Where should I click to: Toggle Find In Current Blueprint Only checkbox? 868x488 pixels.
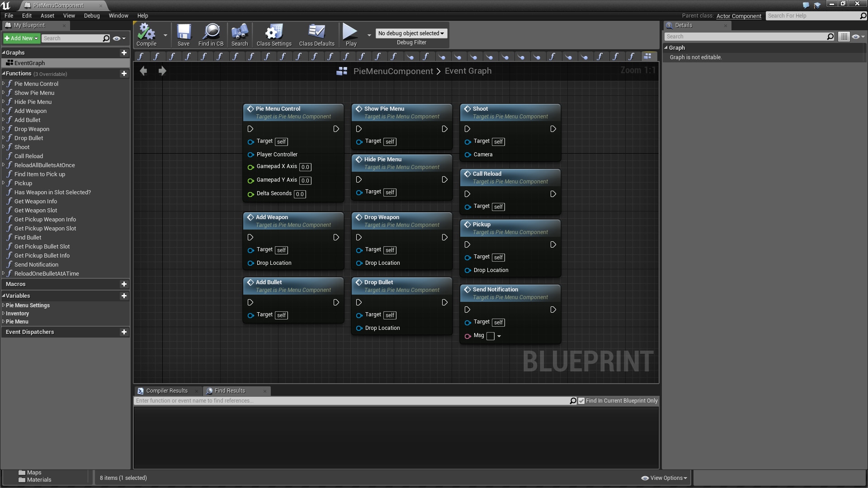click(581, 401)
